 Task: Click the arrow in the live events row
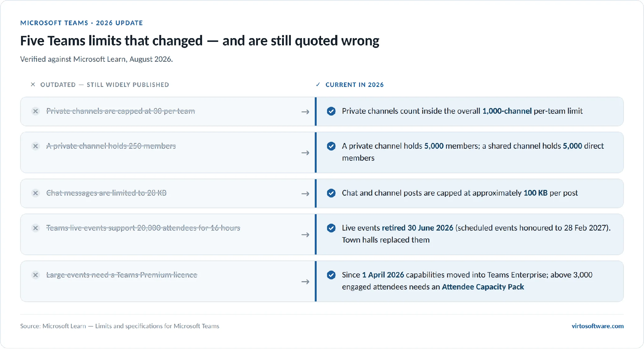[305, 235]
